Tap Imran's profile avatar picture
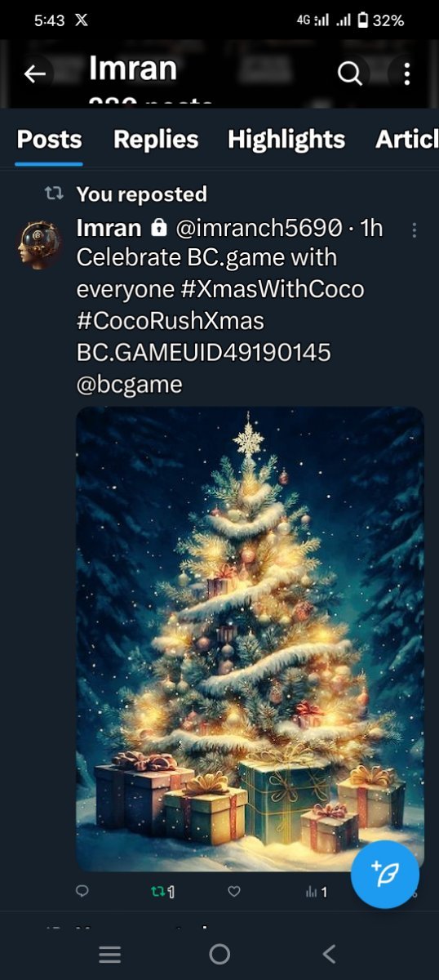Image resolution: width=439 pixels, height=980 pixels. pos(40,243)
